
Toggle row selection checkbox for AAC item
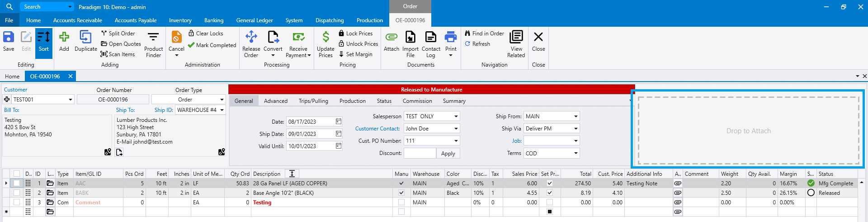point(17,183)
